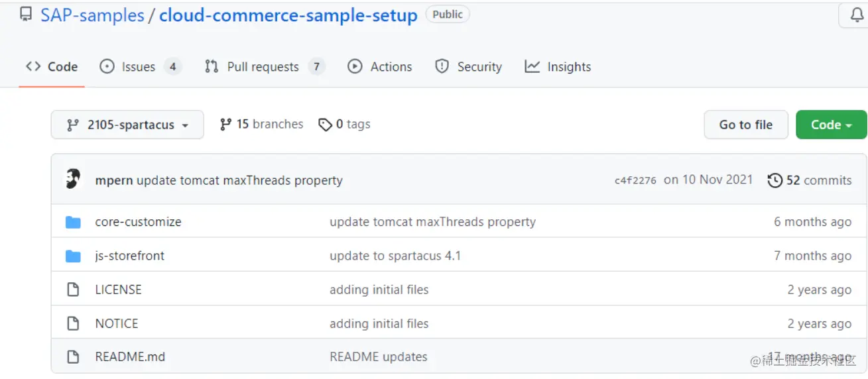Open commit hash c4f2276
This screenshot has height=379, width=868.
pyautogui.click(x=635, y=180)
